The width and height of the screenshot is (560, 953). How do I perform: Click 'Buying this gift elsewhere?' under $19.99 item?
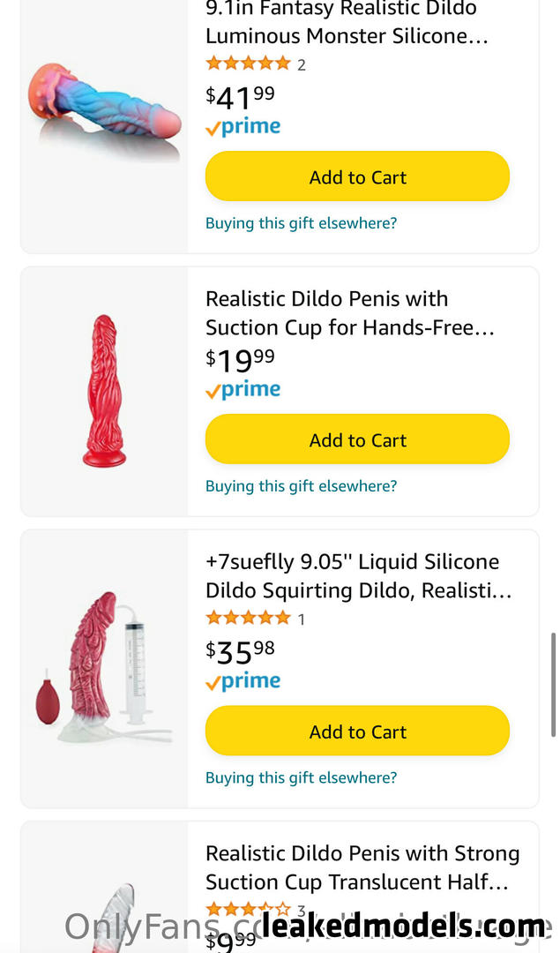[302, 485]
